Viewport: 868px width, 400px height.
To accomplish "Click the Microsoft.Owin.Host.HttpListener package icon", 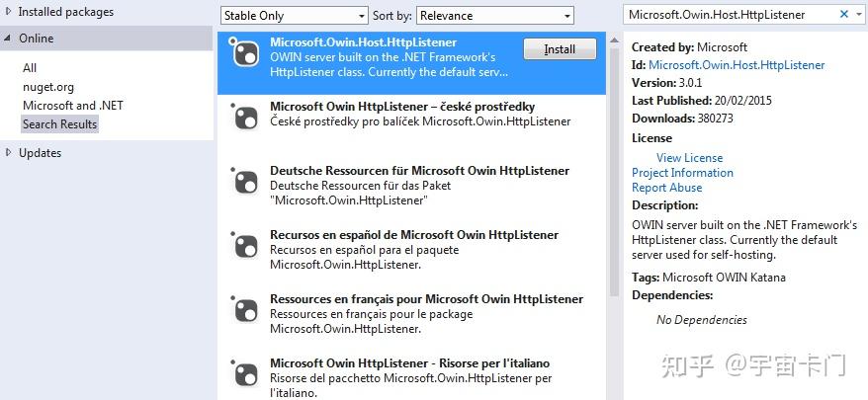I will (243, 53).
